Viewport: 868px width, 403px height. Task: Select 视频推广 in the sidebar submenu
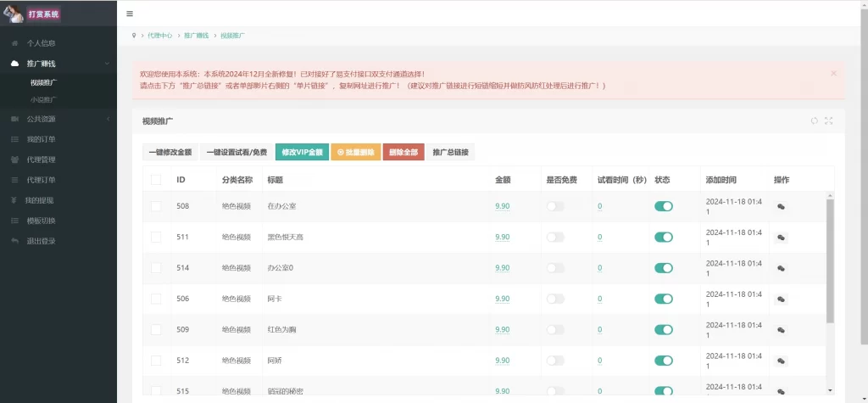[x=44, y=82]
